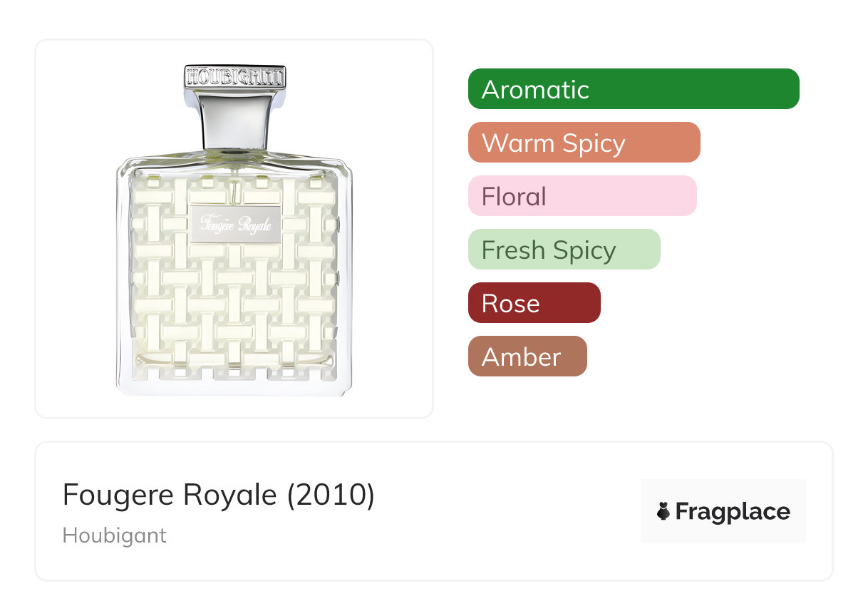Click the word Spicy in Warm Spicy
This screenshot has width=868, height=616.
tap(593, 143)
